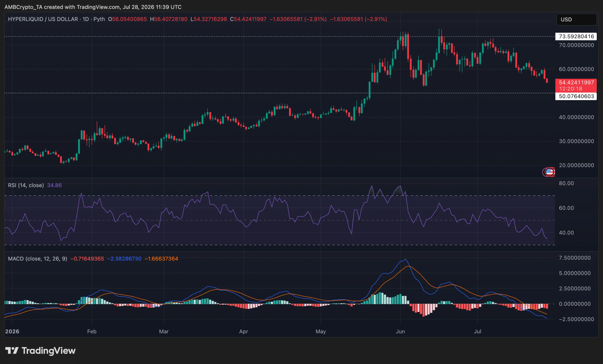This screenshot has height=364, width=603.
Task: Click the 20.00000000 price axis label
Action: click(x=576, y=165)
